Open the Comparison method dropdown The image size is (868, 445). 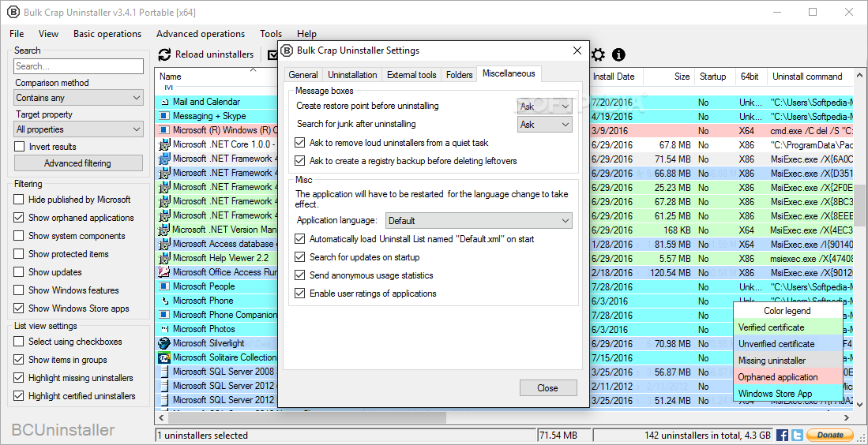coord(79,98)
